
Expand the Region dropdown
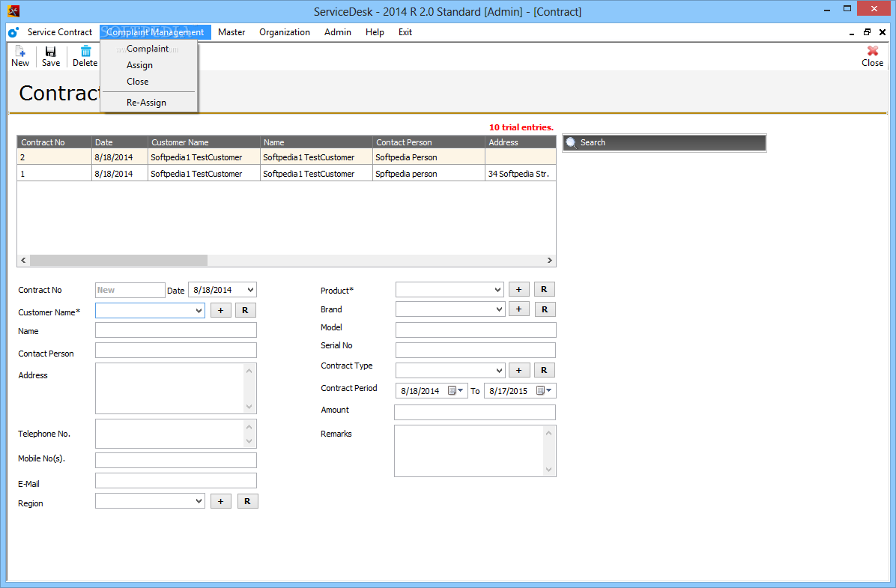[199, 501]
